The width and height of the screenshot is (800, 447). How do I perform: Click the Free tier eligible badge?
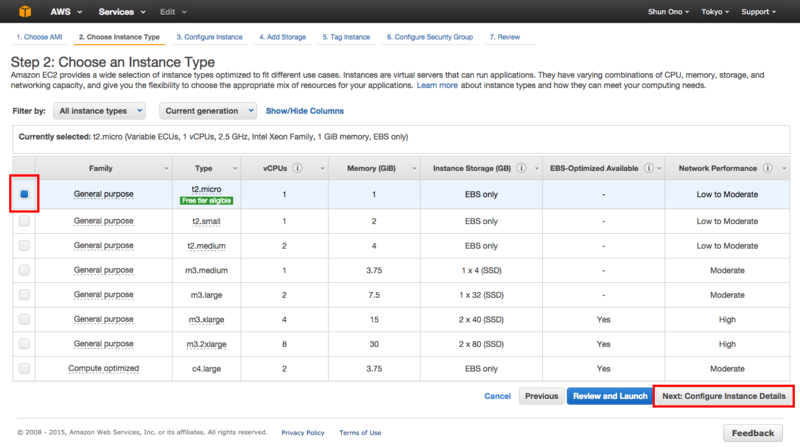pyautogui.click(x=206, y=201)
